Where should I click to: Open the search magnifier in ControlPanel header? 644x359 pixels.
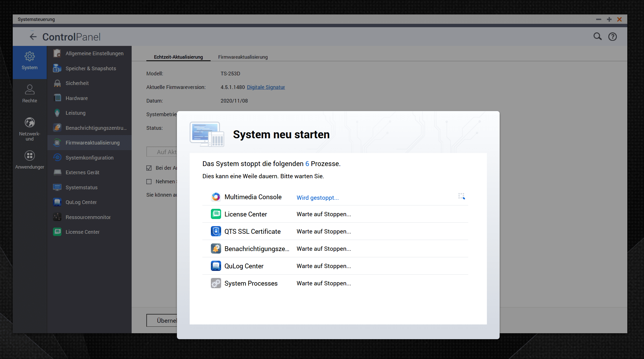pos(597,37)
